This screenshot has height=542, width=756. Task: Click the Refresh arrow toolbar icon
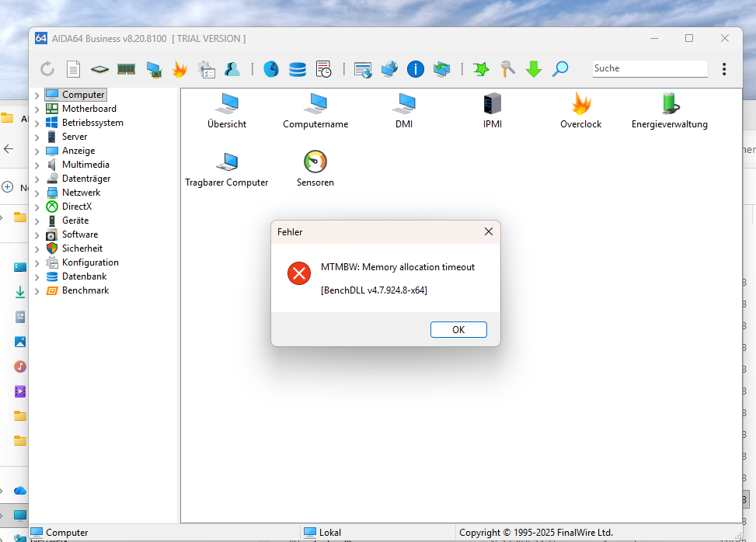click(x=47, y=69)
